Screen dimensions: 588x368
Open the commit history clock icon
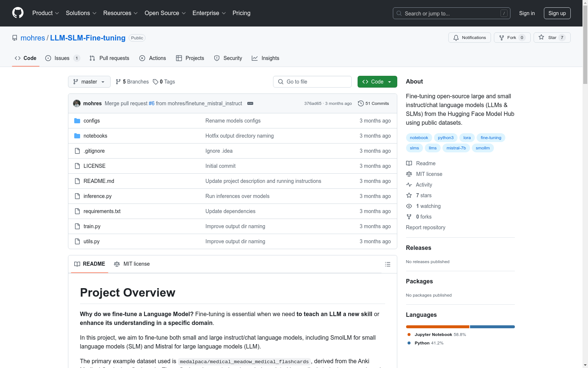point(361,103)
